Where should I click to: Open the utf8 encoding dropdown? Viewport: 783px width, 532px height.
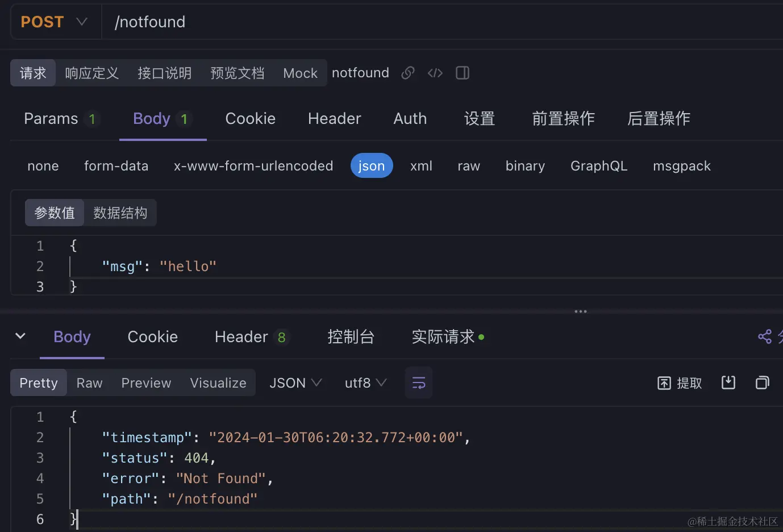pos(365,383)
